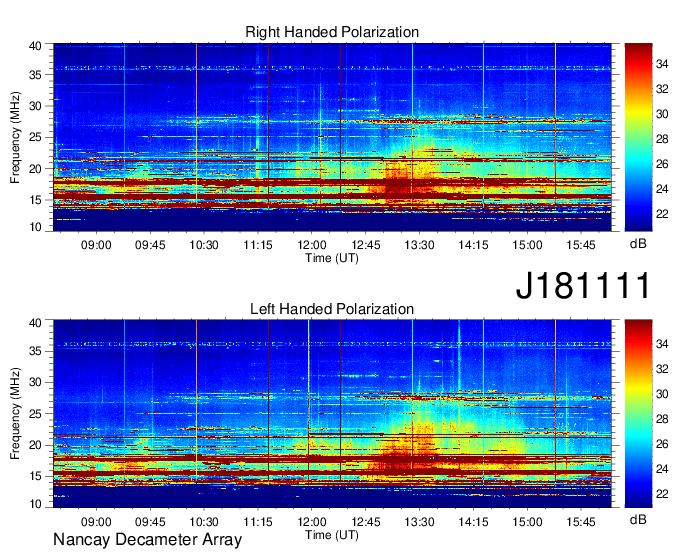Click the "Nancay Decameter Array" caption
The width and height of the screenshot is (680, 552).
147,540
